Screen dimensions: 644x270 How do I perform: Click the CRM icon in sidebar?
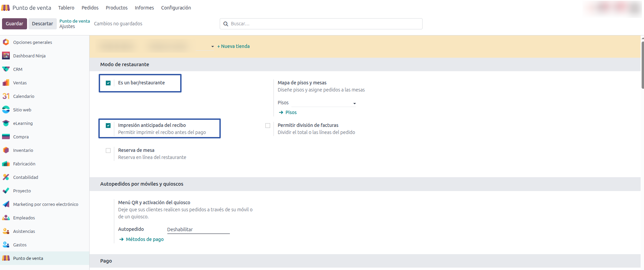(6, 69)
